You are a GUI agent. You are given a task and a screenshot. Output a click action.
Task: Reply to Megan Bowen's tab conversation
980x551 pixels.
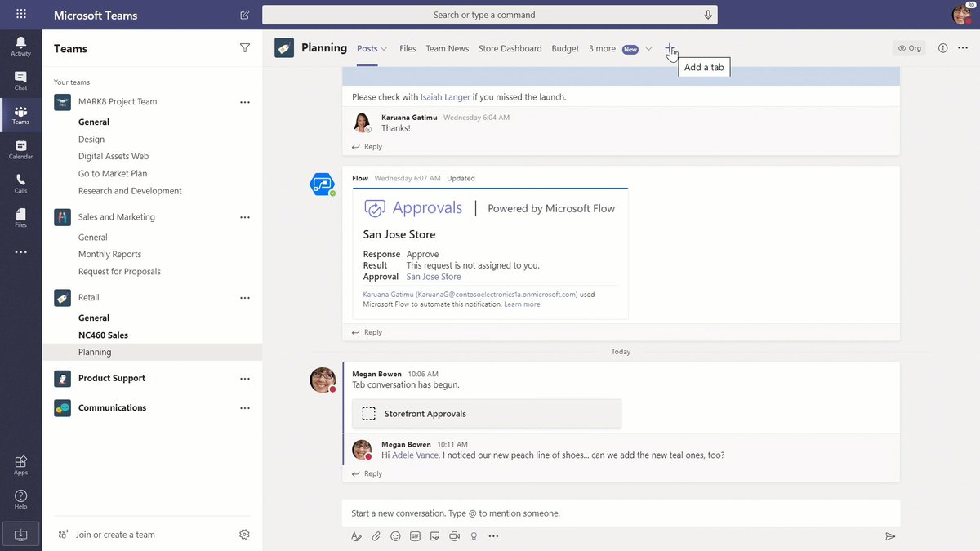[367, 473]
